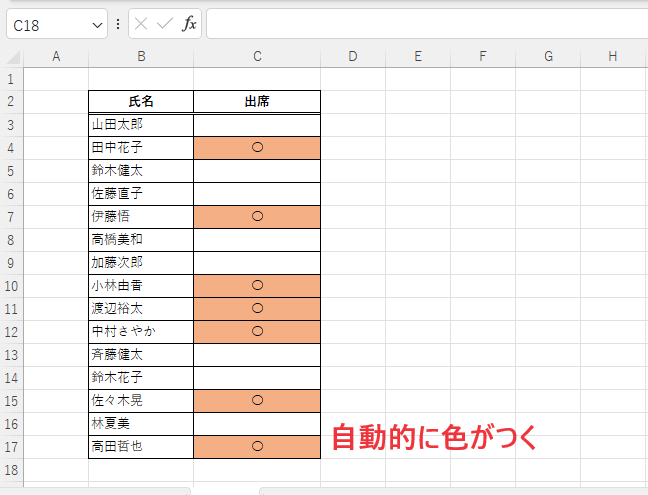Click the cell containing 伊藤悟

click(x=141, y=217)
